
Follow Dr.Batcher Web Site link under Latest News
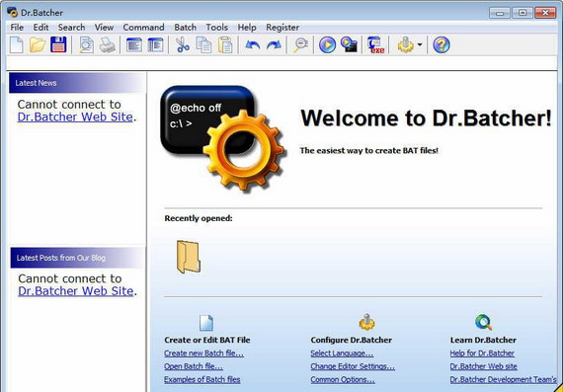75,117
